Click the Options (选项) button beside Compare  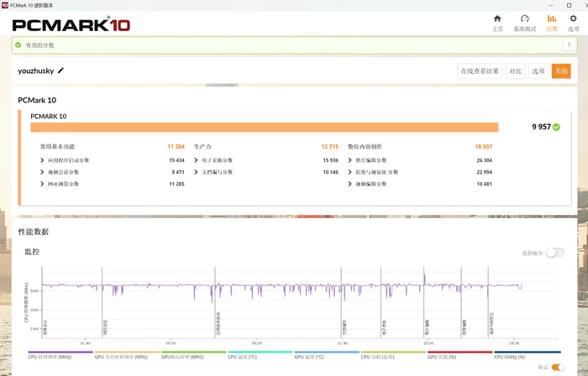pos(538,71)
